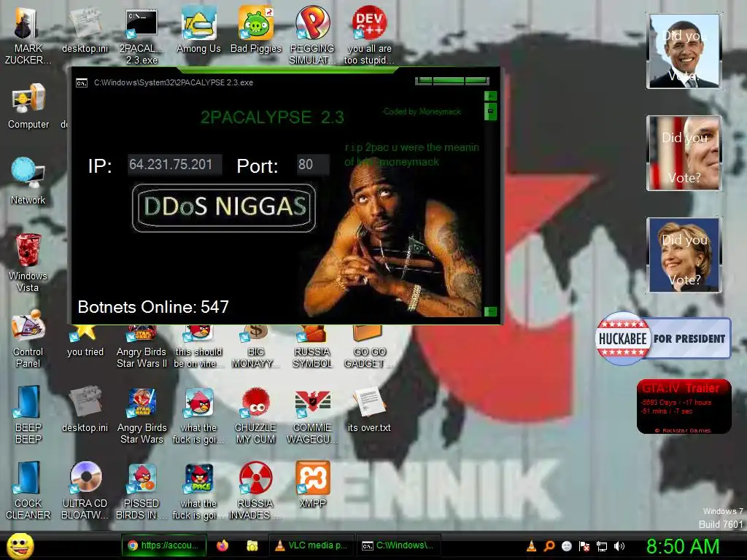Open the Action Center flag tray icon
This screenshot has width=747, height=560.
coord(584,546)
